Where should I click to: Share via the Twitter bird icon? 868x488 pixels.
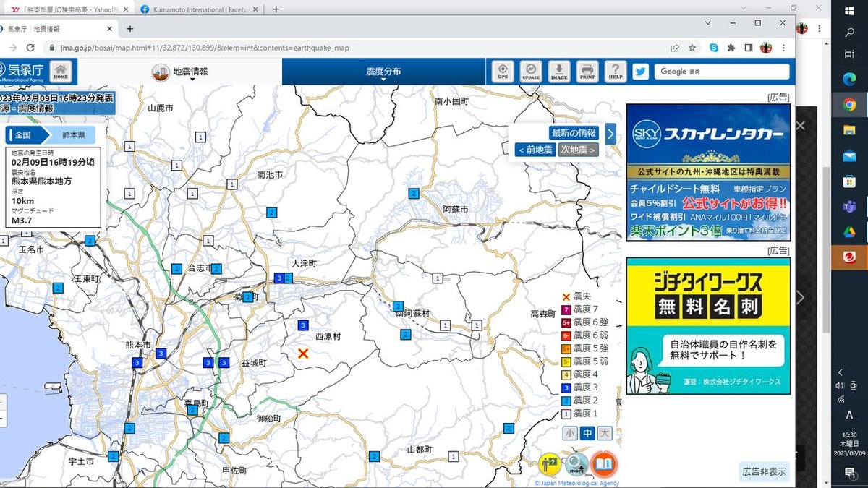click(640, 72)
